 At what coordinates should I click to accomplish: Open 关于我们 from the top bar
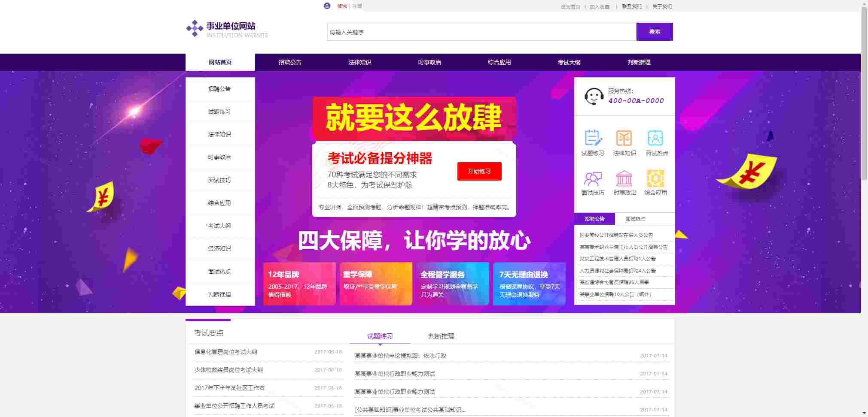(x=662, y=6)
